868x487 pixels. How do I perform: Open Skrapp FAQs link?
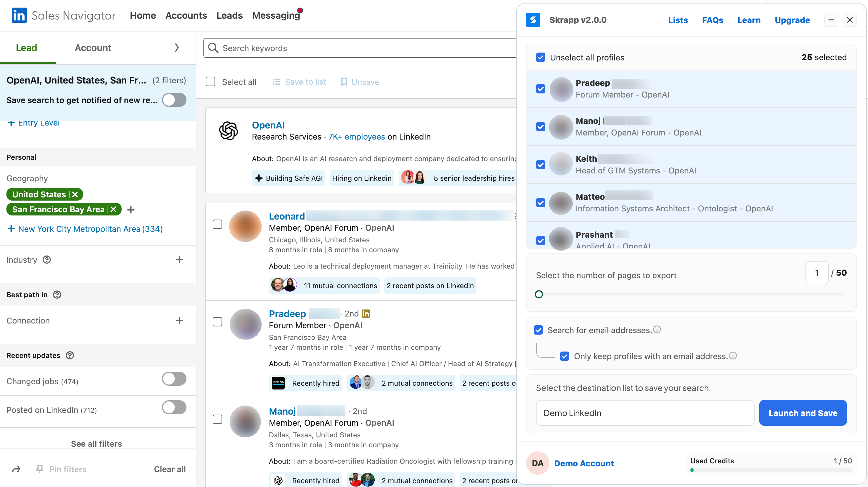click(x=712, y=20)
